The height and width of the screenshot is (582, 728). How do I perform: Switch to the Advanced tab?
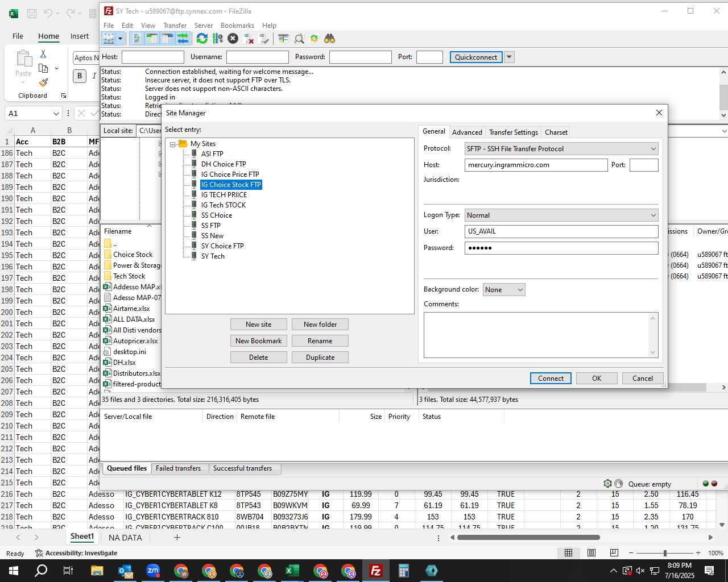click(467, 132)
